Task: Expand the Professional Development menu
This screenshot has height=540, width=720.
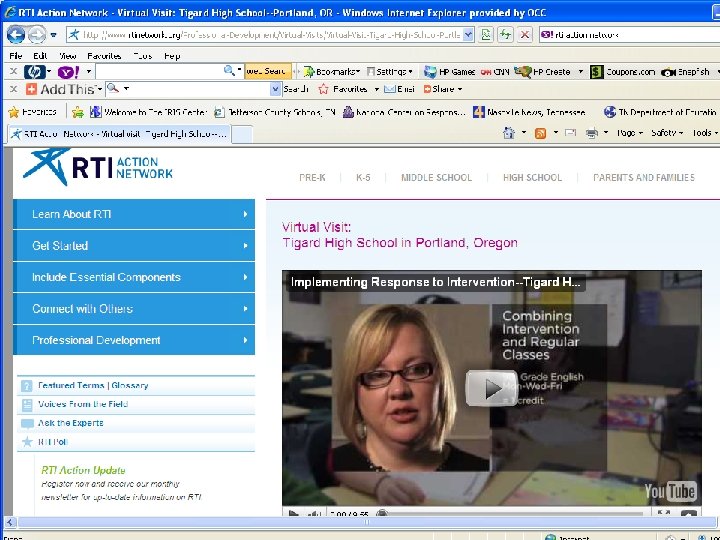Action: pos(134,340)
